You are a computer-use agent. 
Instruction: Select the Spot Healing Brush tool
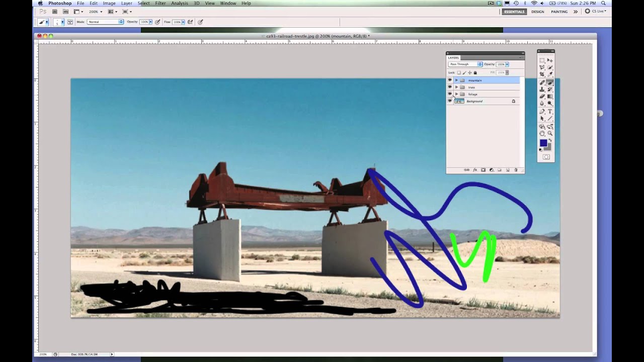tap(542, 82)
